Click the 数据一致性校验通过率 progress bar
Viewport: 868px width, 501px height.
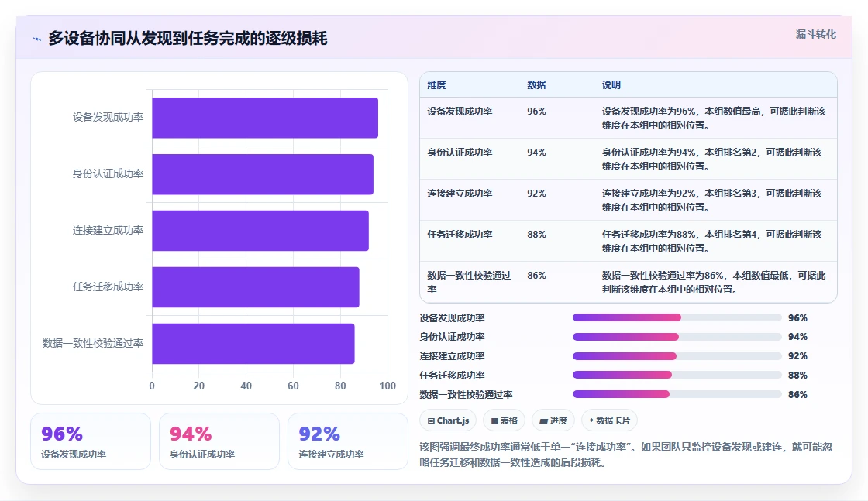[677, 394]
